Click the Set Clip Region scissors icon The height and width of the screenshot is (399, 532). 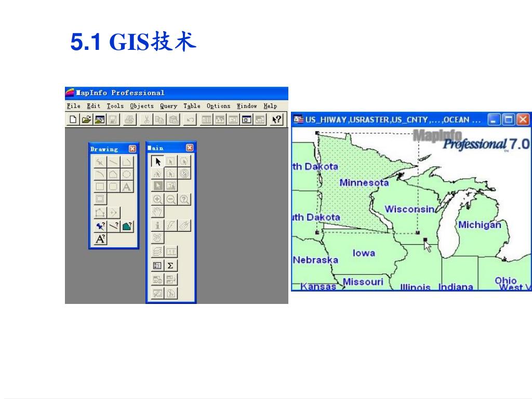pyautogui.click(x=170, y=293)
